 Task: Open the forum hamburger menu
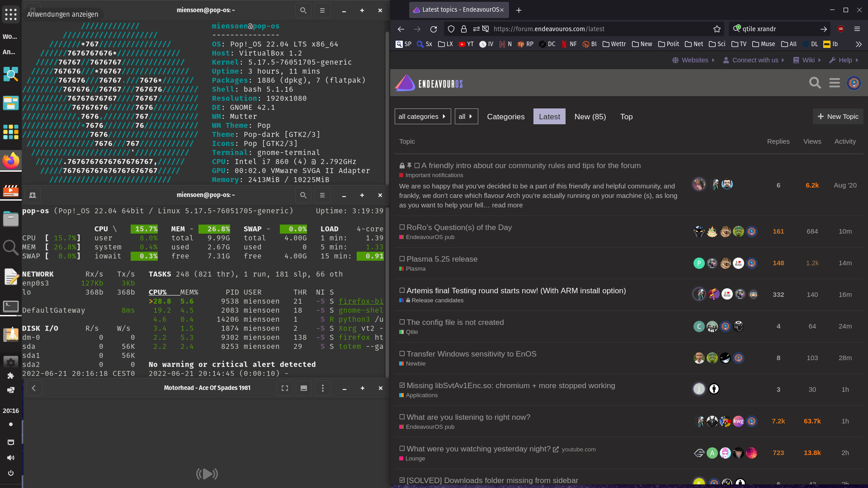coord(835,83)
